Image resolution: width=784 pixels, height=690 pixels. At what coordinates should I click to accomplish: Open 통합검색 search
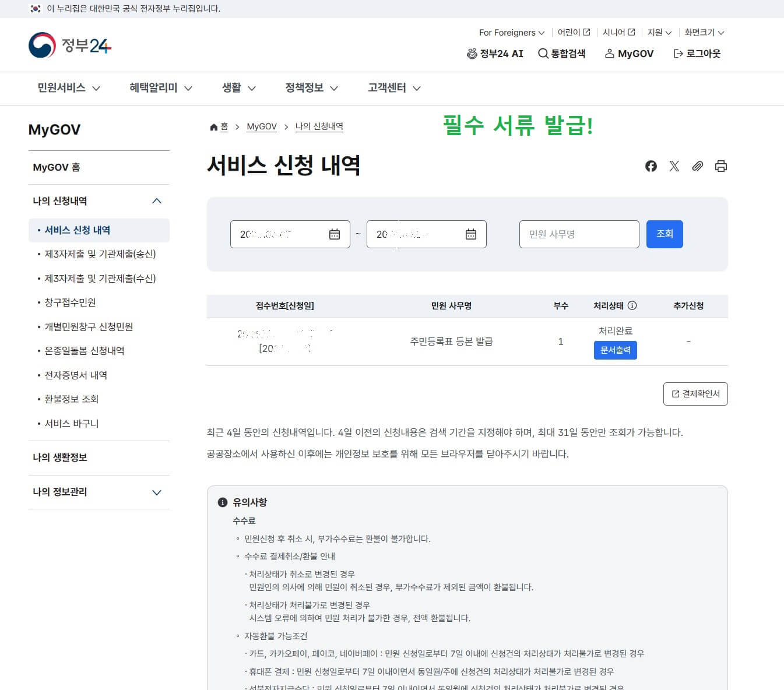(561, 54)
